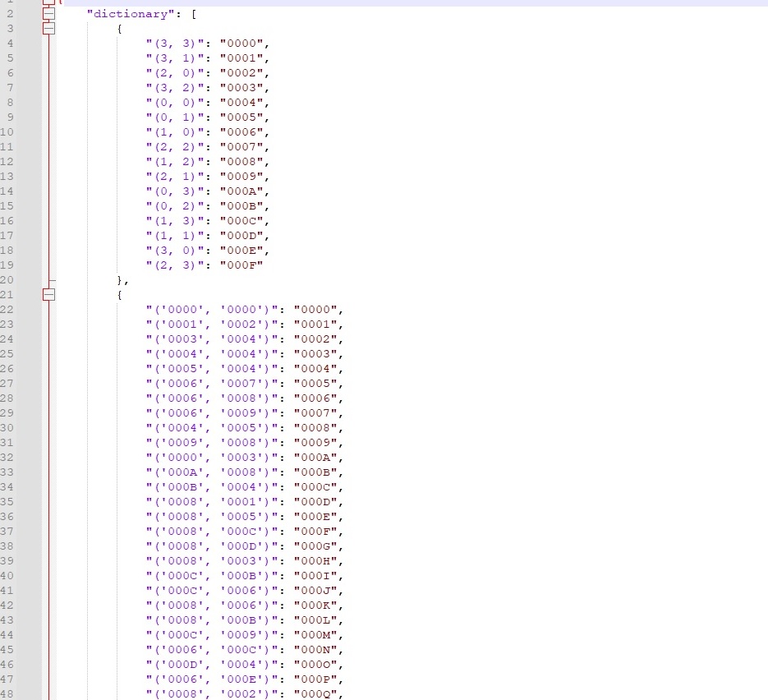Click the value "000G"
The width and height of the screenshot is (768, 700).
point(315,546)
